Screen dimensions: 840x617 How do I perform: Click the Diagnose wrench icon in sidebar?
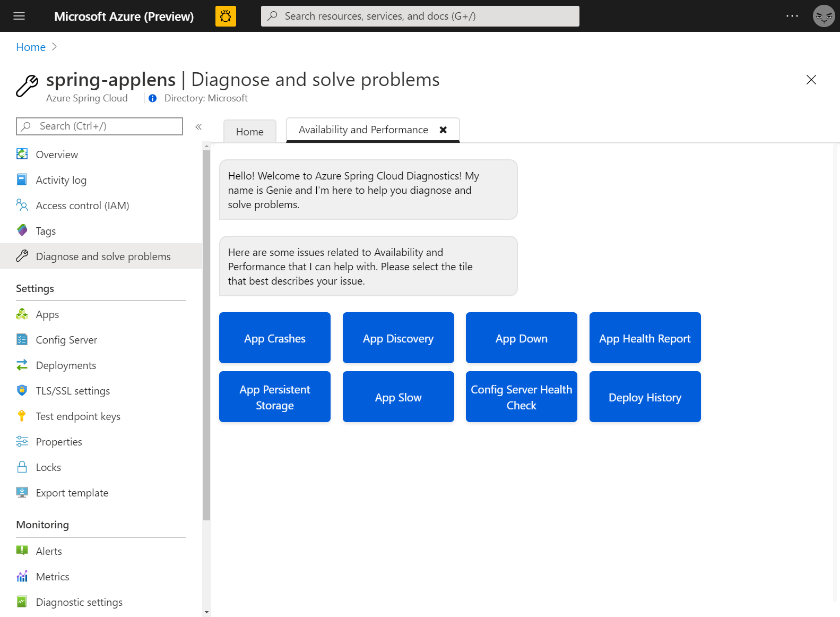click(x=22, y=256)
